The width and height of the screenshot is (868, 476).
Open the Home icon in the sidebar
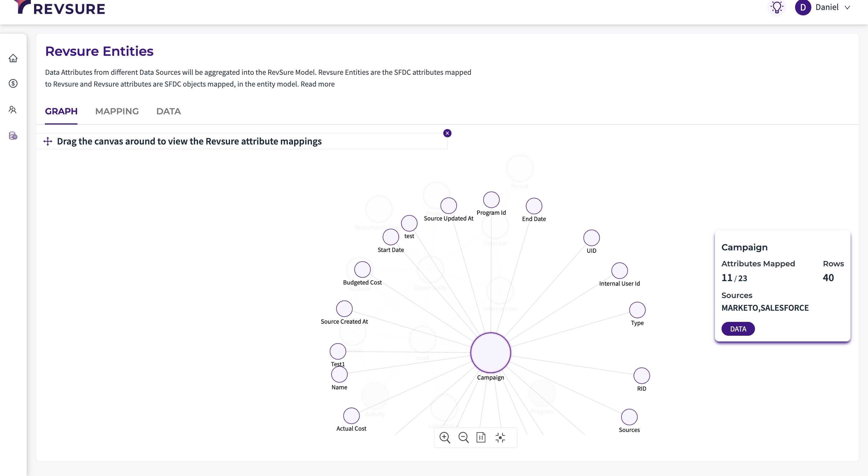tap(13, 58)
